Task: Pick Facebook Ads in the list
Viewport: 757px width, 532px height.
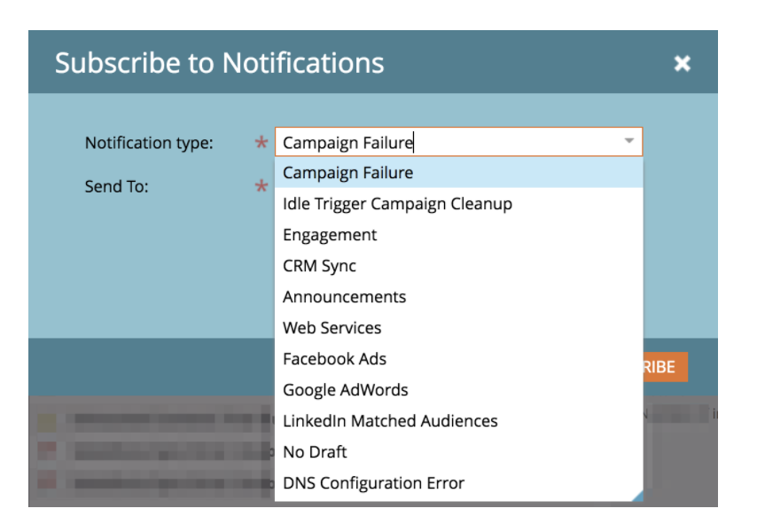Action: (x=334, y=359)
